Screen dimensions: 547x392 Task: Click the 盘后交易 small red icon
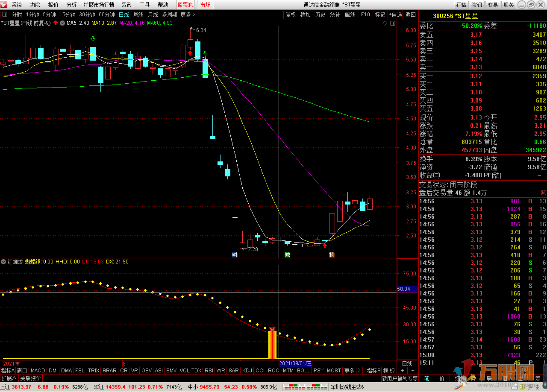click(x=543, y=193)
